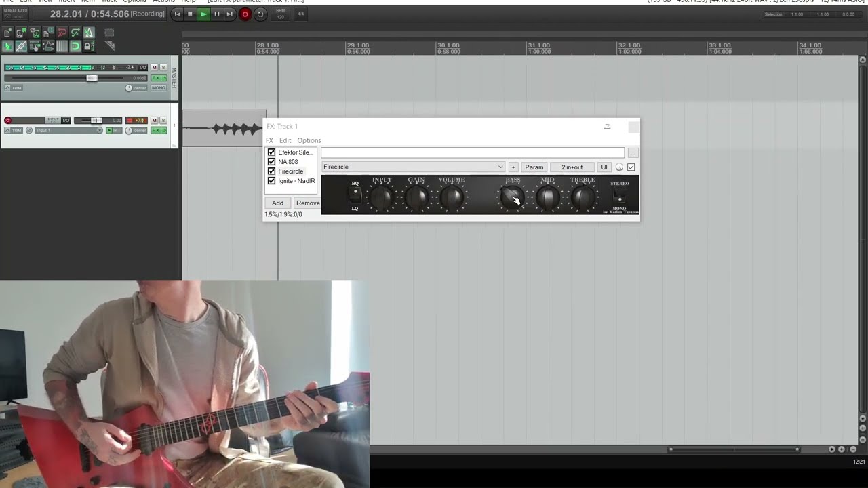Toggle the metronome toolbar icon
This screenshot has height=488, width=868.
click(x=89, y=33)
